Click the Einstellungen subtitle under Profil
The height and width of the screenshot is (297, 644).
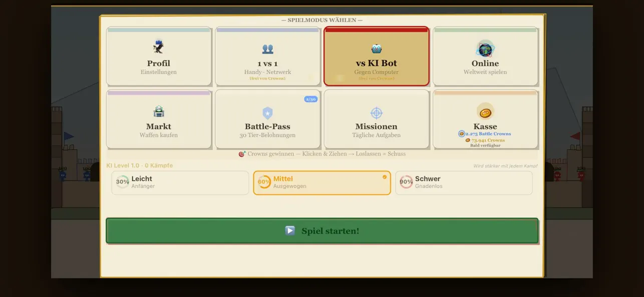pos(159,72)
